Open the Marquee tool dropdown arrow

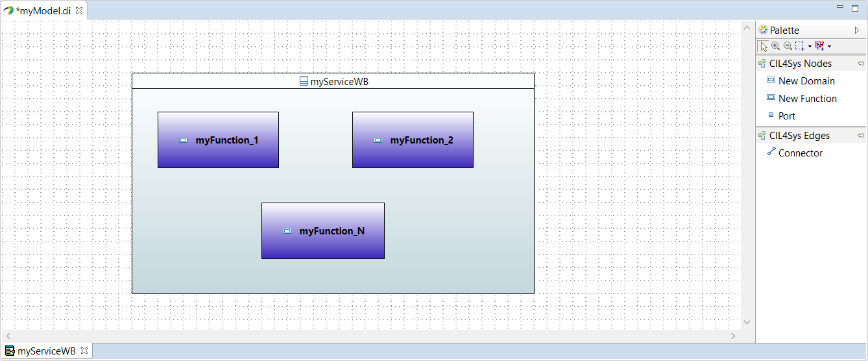pyautogui.click(x=810, y=47)
